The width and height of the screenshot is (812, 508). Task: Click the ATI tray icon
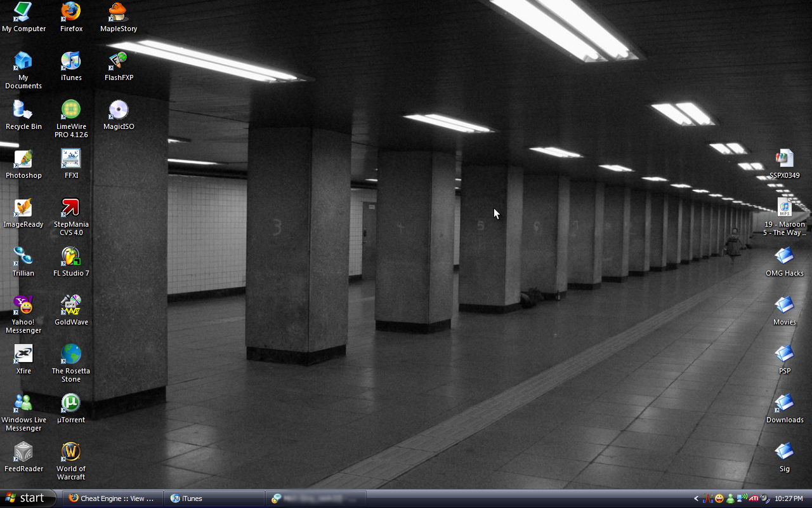(x=753, y=498)
